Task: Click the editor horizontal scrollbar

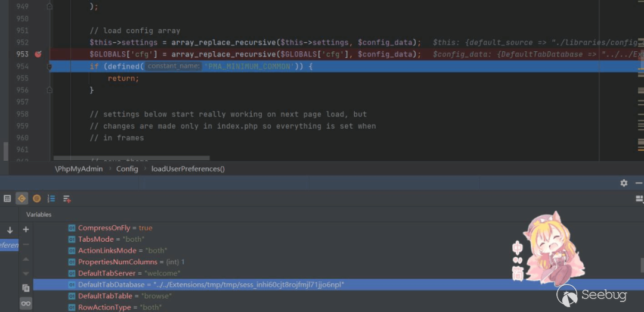Action: click(x=131, y=158)
